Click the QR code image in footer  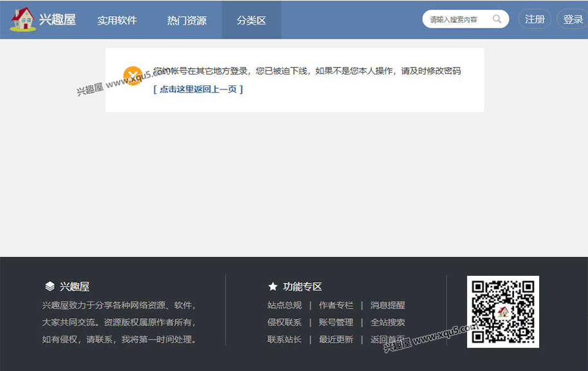point(502,312)
